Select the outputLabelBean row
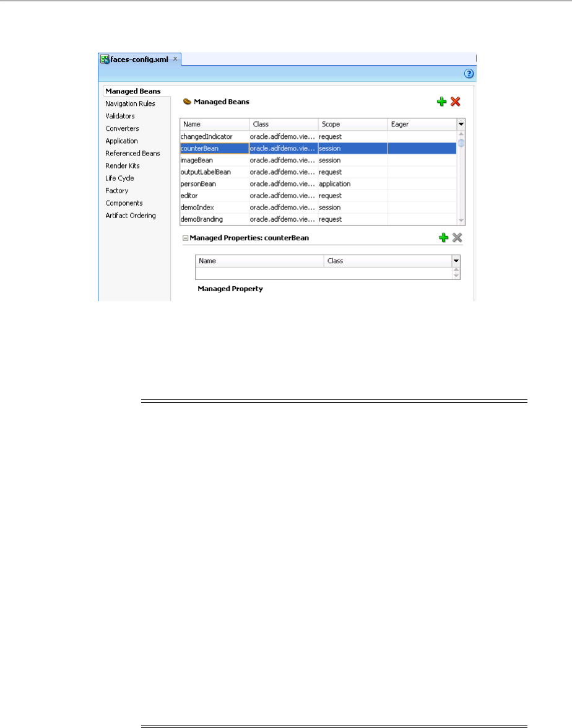This screenshot has width=572, height=728. click(x=318, y=172)
